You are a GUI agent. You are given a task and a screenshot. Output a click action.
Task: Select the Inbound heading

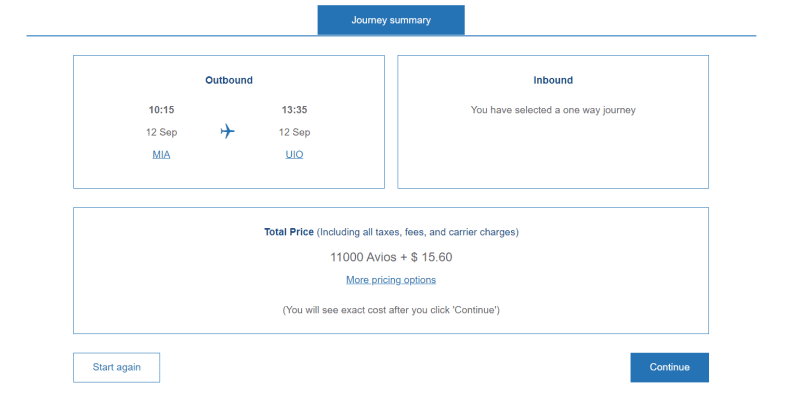coord(553,80)
